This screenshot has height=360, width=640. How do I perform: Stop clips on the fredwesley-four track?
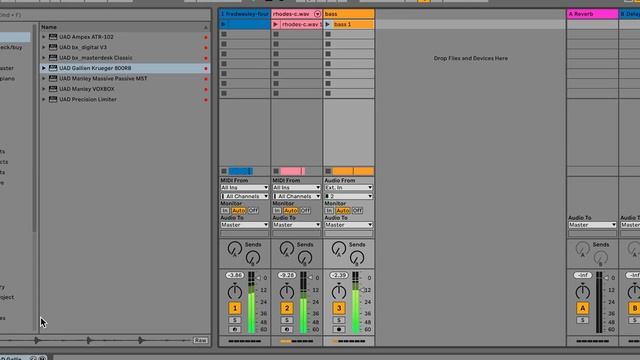pos(224,171)
